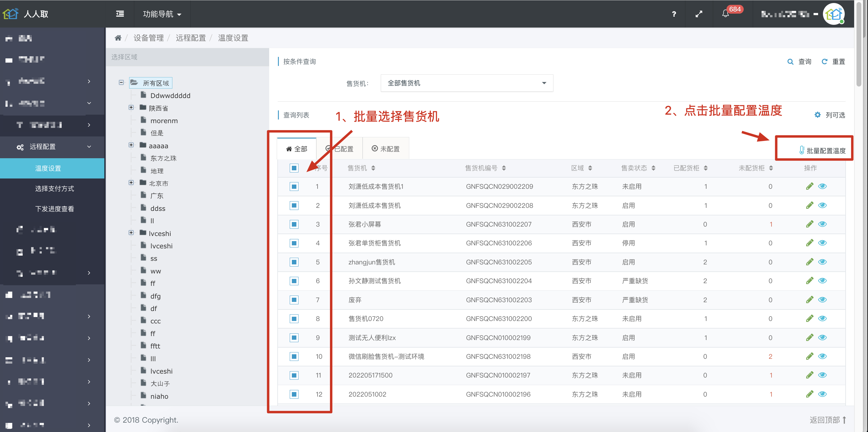
Task: Toggle checkbox for row 5 zhangjun售货机
Action: point(294,262)
